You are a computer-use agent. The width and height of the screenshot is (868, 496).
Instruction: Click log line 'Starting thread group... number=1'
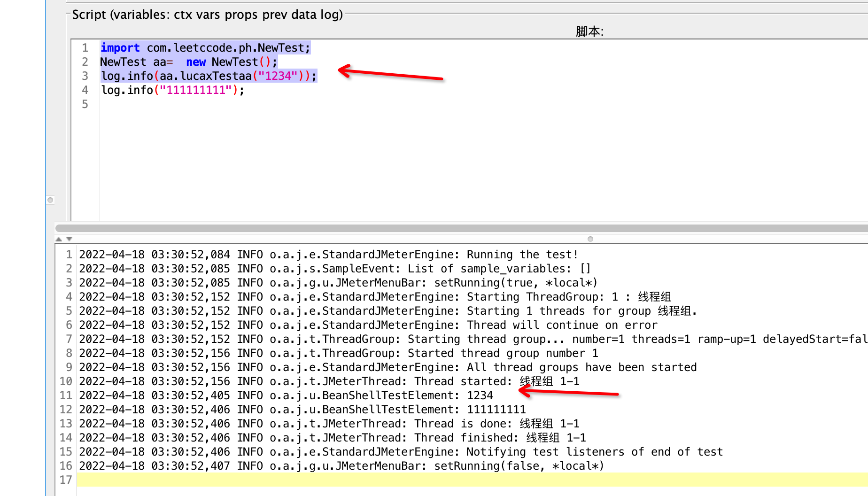[x=473, y=339]
